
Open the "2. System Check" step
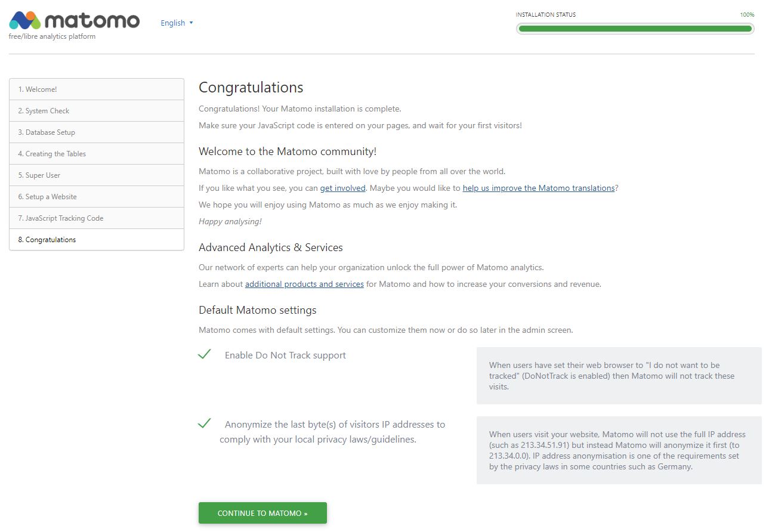pyautogui.click(x=96, y=110)
